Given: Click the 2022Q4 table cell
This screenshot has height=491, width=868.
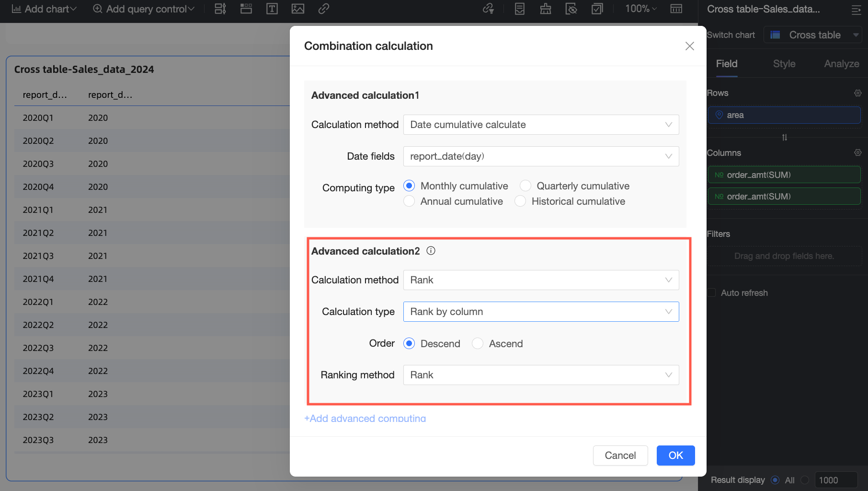Looking at the screenshot, I should (x=38, y=371).
